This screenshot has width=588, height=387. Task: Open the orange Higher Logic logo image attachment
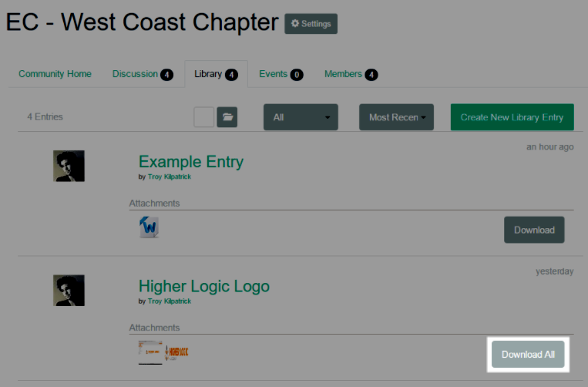177,352
